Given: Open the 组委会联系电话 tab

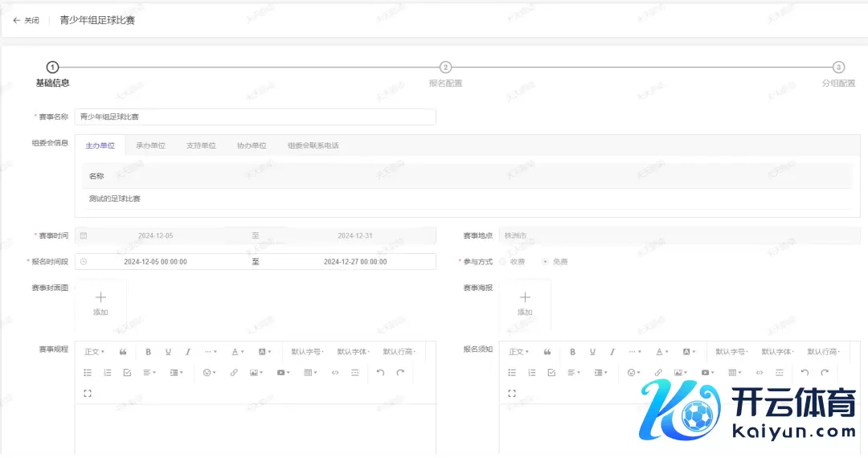Looking at the screenshot, I should 313,145.
